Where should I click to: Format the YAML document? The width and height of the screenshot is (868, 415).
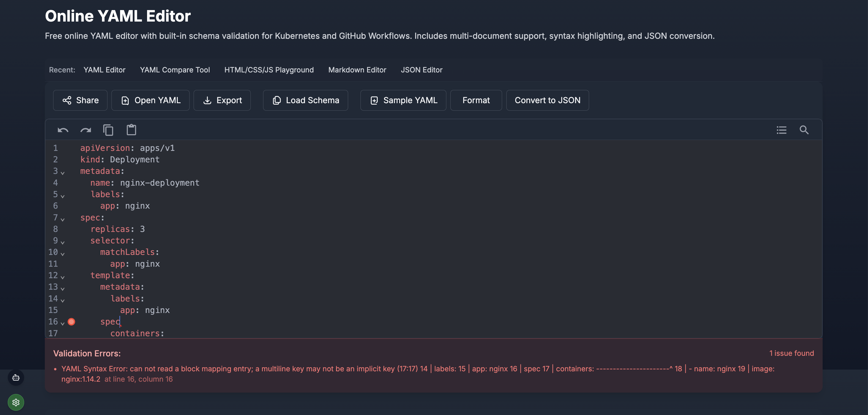pos(476,100)
